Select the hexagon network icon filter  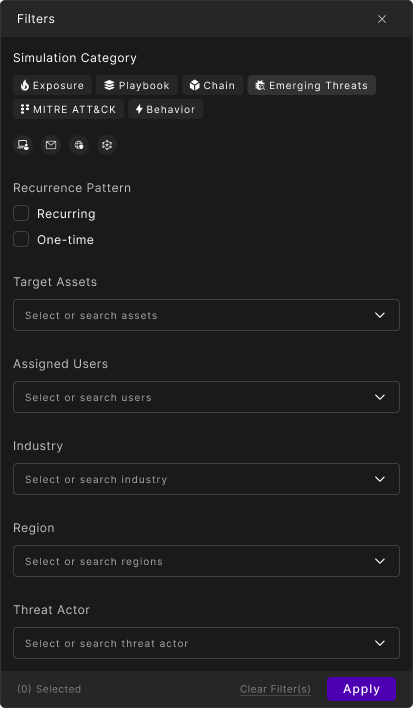(107, 145)
